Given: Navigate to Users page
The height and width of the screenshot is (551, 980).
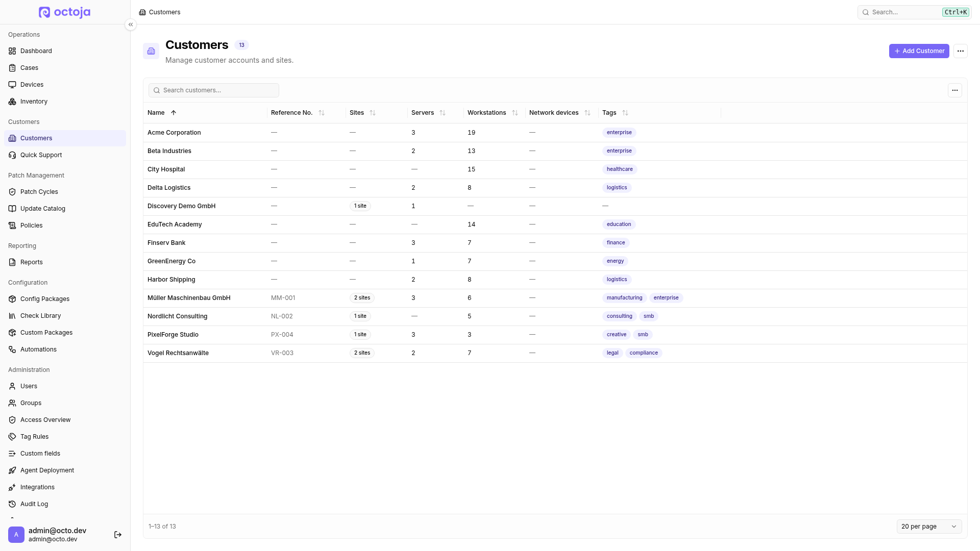Looking at the screenshot, I should [x=65, y=386].
